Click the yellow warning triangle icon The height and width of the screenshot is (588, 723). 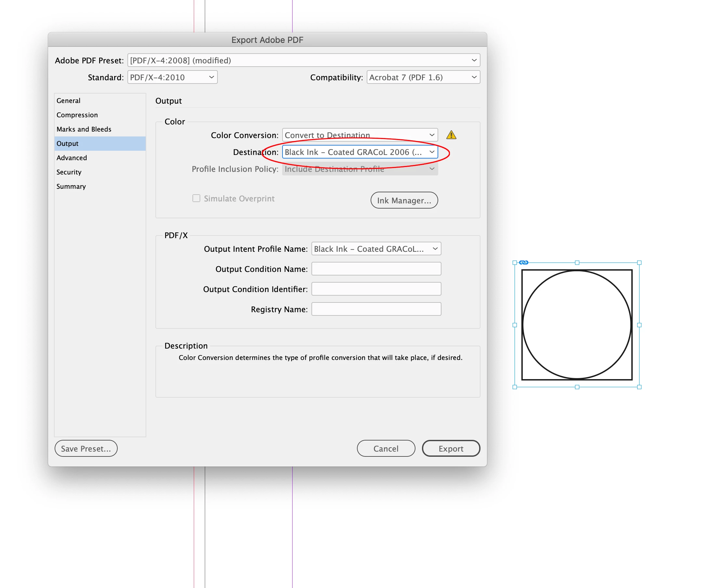[x=451, y=135]
